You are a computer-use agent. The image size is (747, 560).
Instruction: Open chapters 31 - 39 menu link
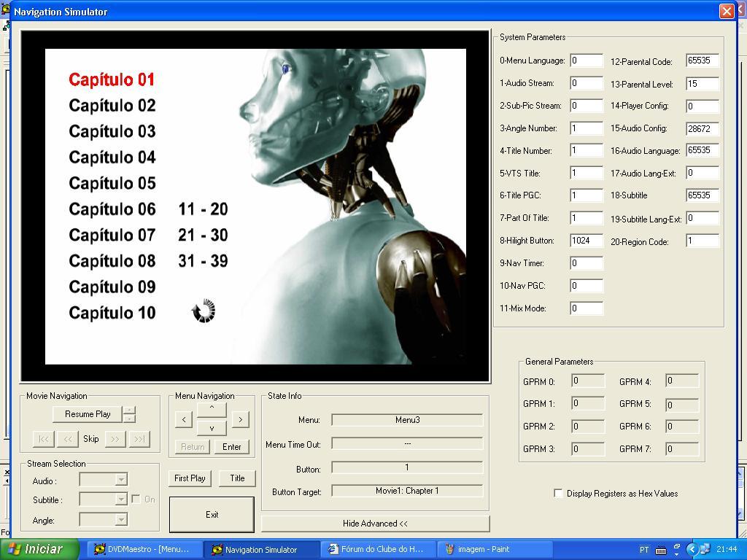click(203, 261)
